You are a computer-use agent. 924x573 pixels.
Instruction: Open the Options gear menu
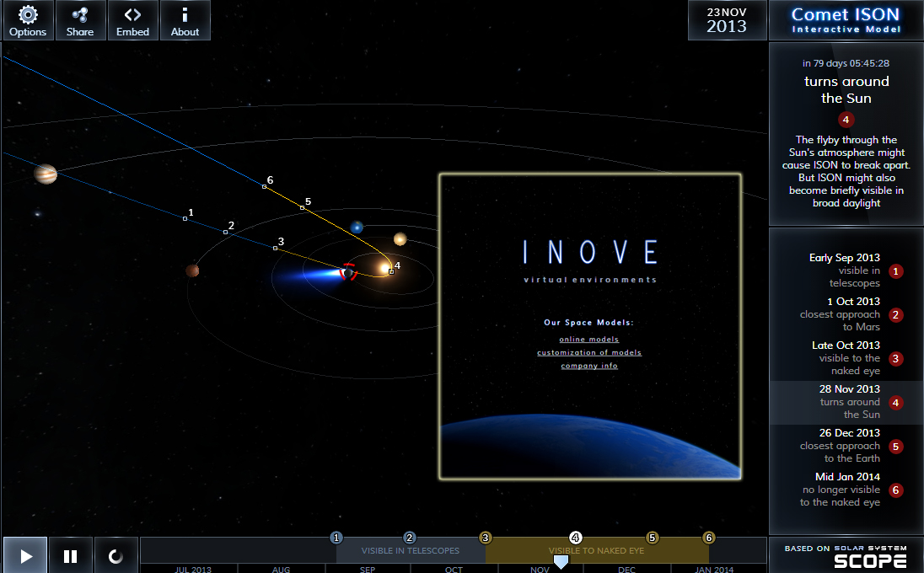(28, 20)
